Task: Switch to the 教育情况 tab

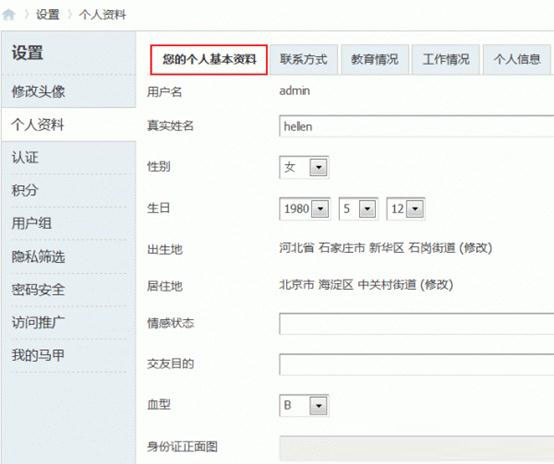Action: pos(375,59)
